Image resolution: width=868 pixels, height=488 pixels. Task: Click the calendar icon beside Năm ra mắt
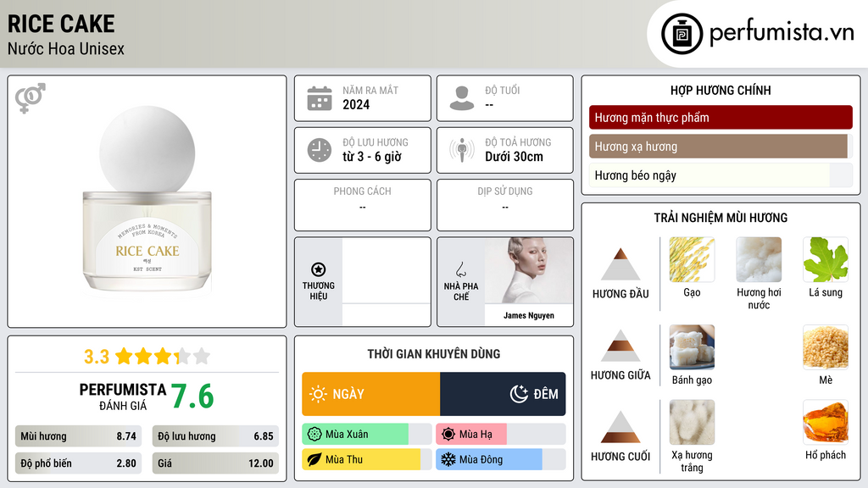[x=320, y=98]
